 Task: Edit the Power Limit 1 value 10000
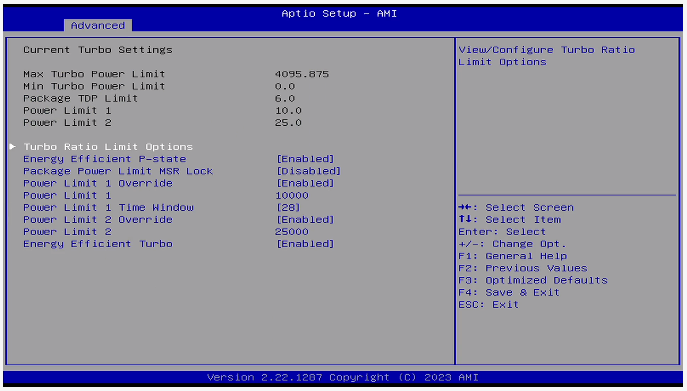tap(292, 196)
